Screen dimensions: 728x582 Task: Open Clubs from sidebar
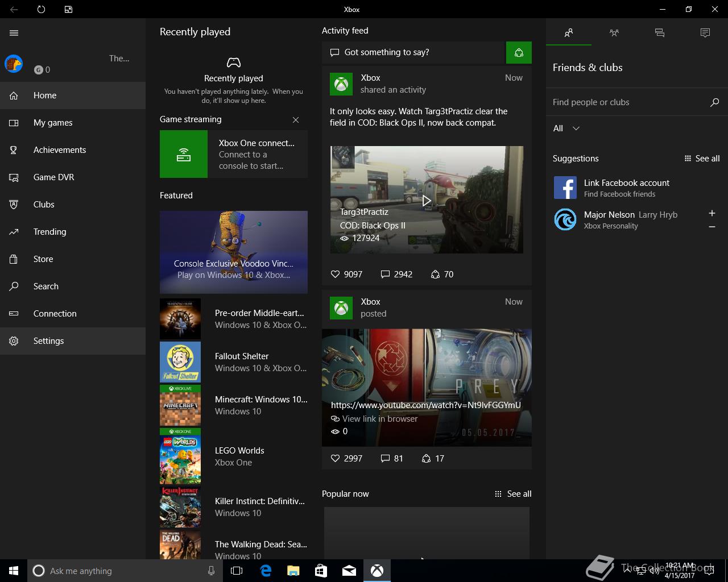73,205
